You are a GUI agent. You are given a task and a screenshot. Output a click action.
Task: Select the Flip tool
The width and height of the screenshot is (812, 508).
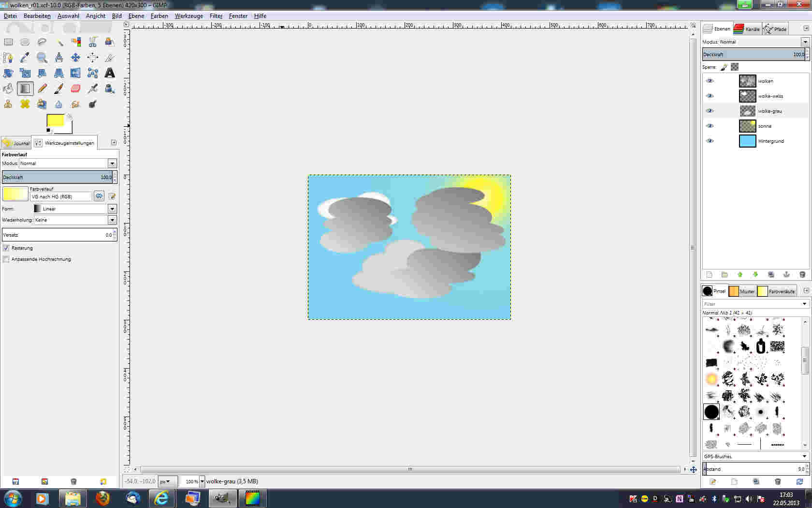tap(76, 73)
